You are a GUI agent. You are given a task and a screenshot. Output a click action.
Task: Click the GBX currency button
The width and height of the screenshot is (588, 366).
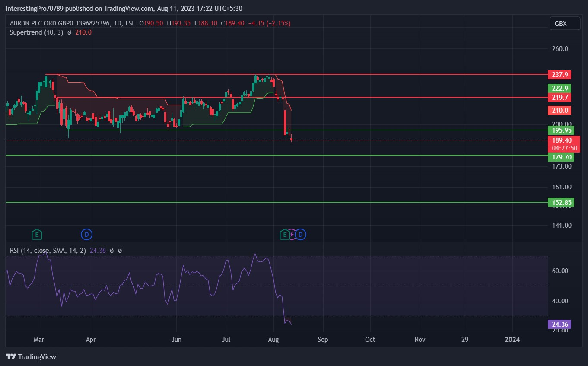point(564,24)
